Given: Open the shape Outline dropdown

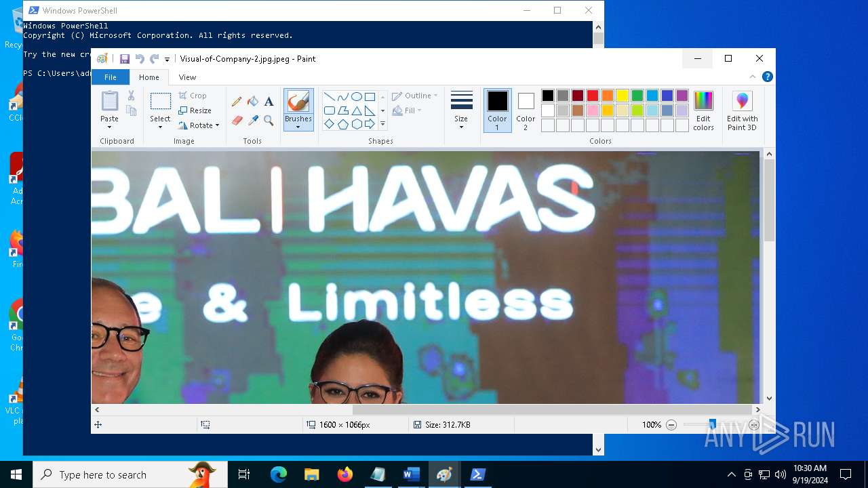Looking at the screenshot, I should tap(415, 96).
